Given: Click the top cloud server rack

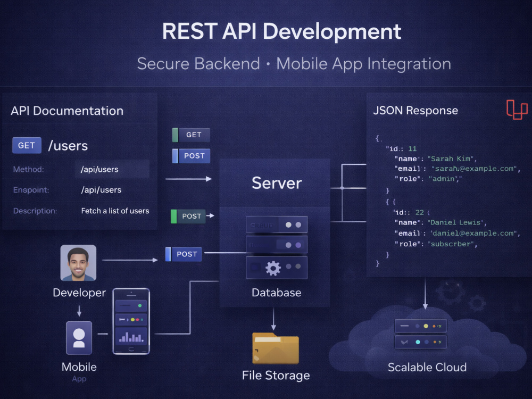Looking at the screenshot, I should [421, 326].
